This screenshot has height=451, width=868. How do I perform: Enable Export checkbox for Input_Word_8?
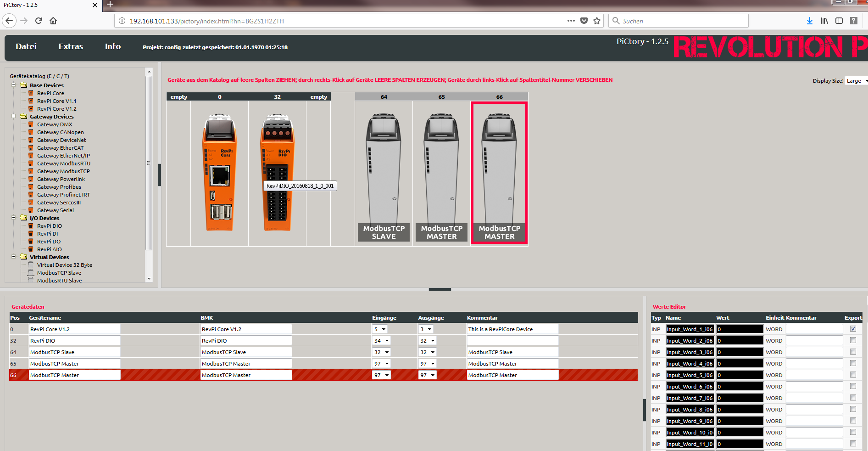click(x=853, y=409)
